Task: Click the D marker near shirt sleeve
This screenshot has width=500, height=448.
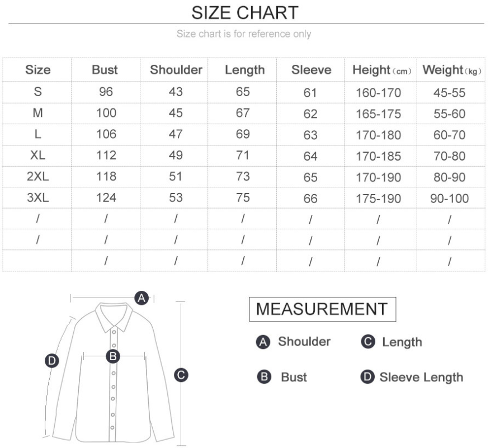Action: [x=52, y=361]
